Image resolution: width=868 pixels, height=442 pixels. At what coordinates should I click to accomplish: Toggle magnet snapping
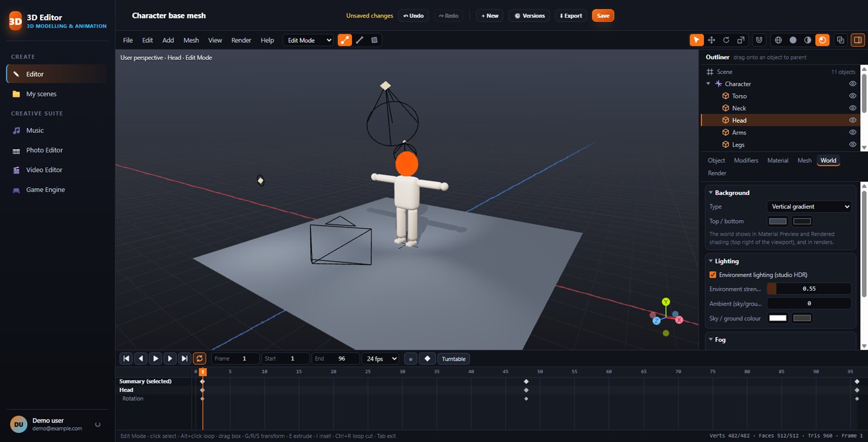coord(759,40)
